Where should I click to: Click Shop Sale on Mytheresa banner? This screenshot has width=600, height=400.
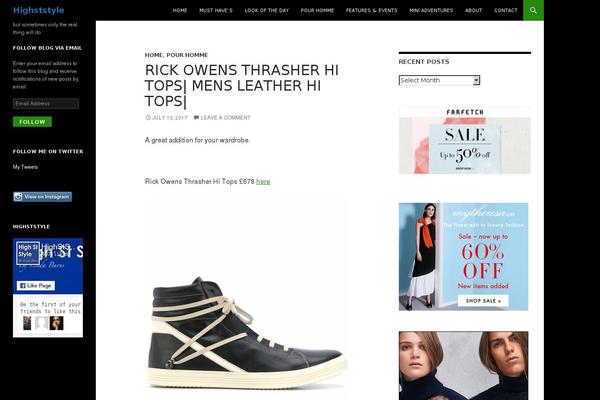point(483,301)
